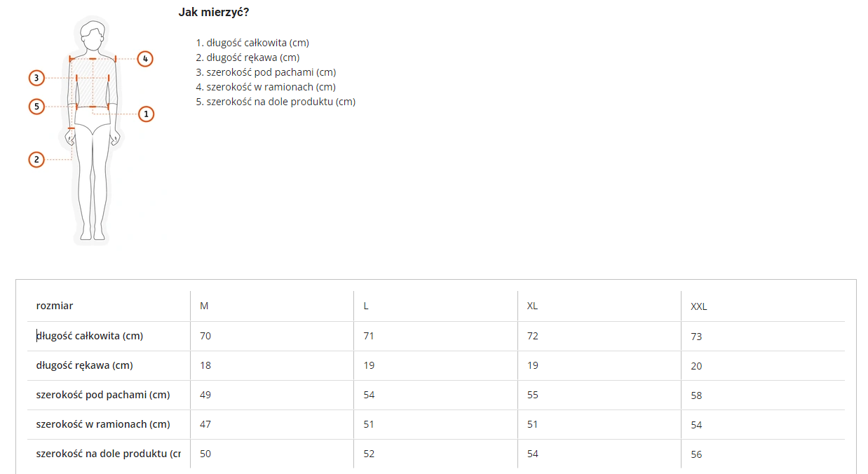Click the human body measurement diagram
The width and height of the screenshot is (868, 474).
pos(92,130)
